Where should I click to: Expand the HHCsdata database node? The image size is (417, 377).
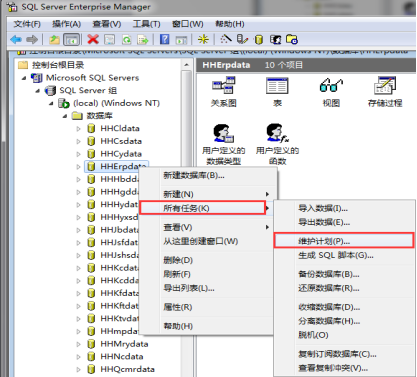tap(78, 141)
